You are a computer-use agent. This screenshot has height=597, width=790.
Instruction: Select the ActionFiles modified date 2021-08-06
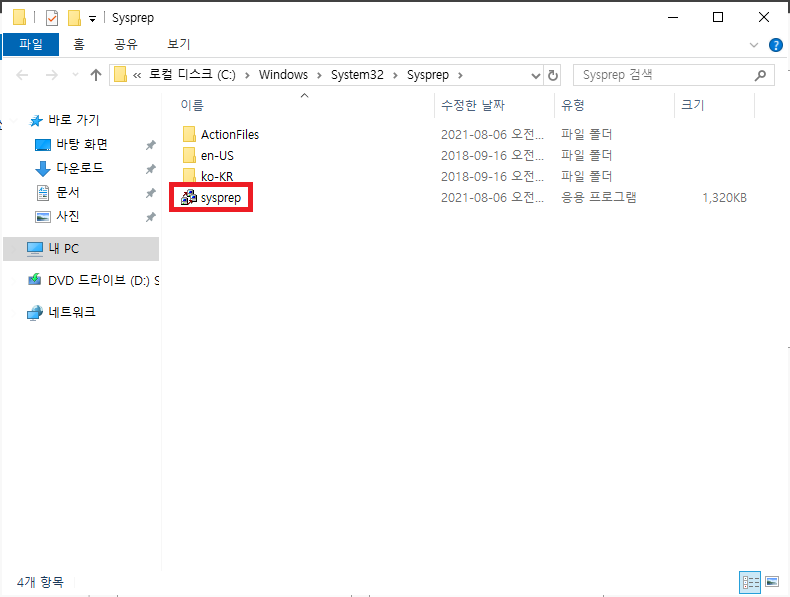pyautogui.click(x=492, y=135)
